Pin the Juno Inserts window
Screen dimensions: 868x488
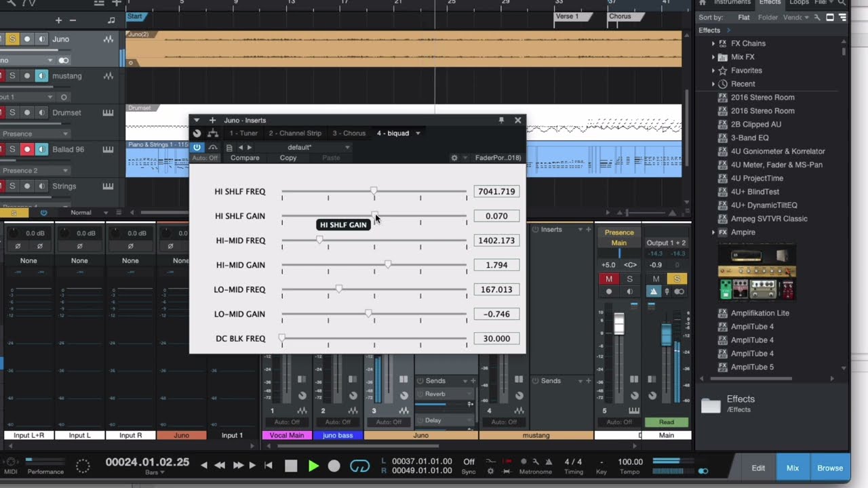click(x=501, y=120)
